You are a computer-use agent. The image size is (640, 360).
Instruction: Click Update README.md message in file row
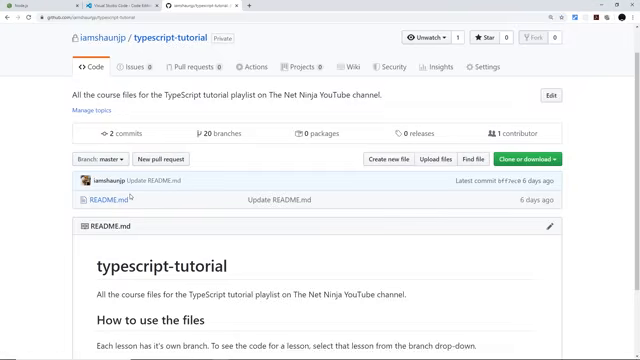click(279, 200)
